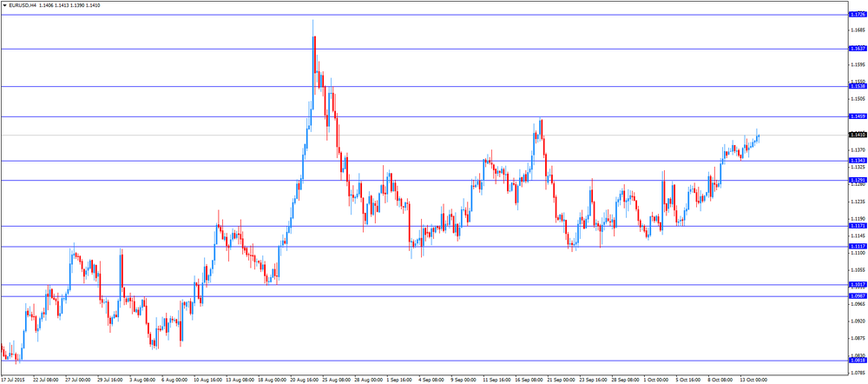
Task: Click the 1.0920 price scale value
Action: tap(857, 322)
